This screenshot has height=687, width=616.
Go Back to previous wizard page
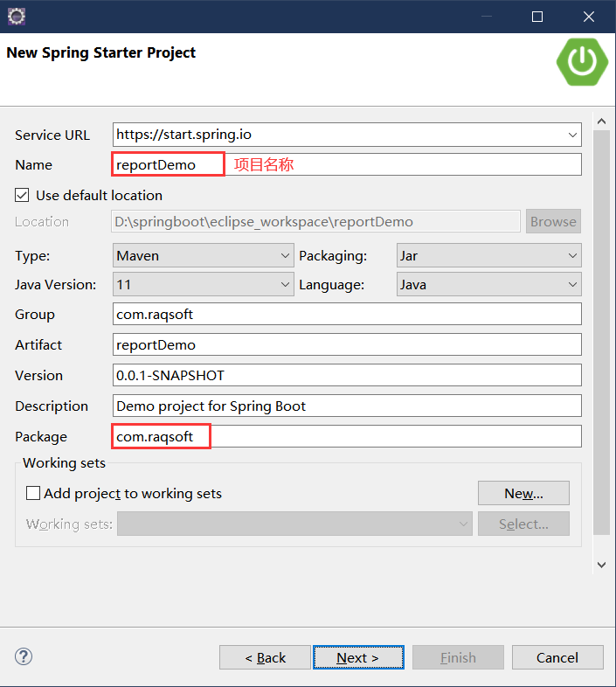[x=265, y=657]
